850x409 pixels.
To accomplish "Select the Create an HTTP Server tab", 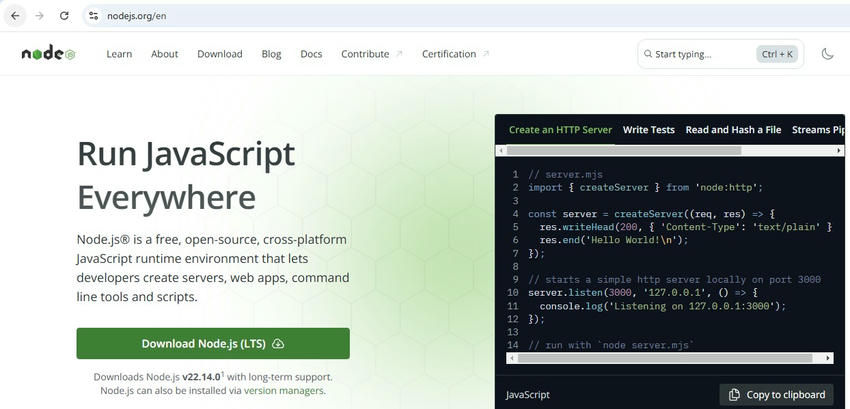I will tap(561, 130).
